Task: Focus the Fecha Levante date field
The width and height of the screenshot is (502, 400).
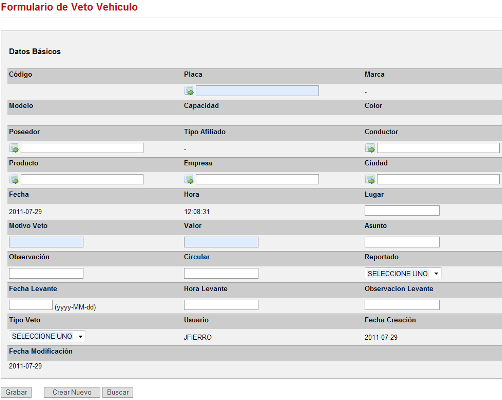Action: click(31, 305)
